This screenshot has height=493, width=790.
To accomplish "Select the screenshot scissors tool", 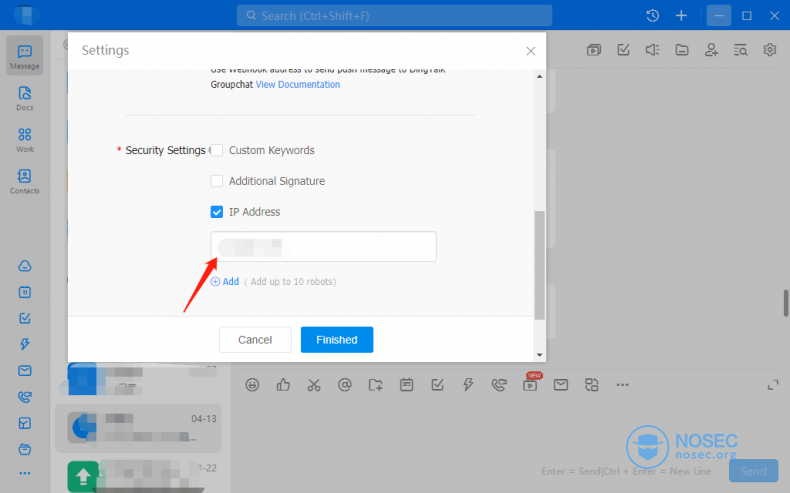I will (x=314, y=385).
